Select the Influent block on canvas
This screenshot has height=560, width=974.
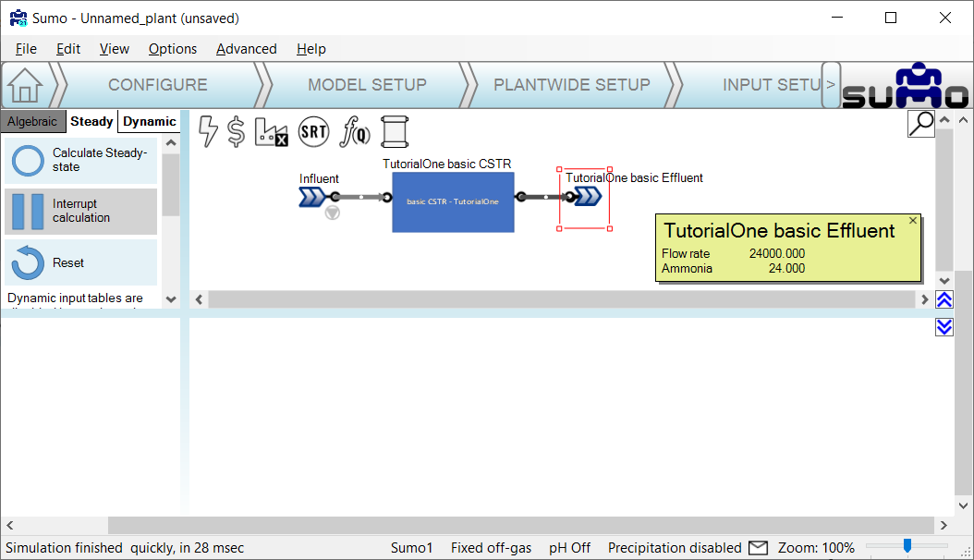click(311, 197)
